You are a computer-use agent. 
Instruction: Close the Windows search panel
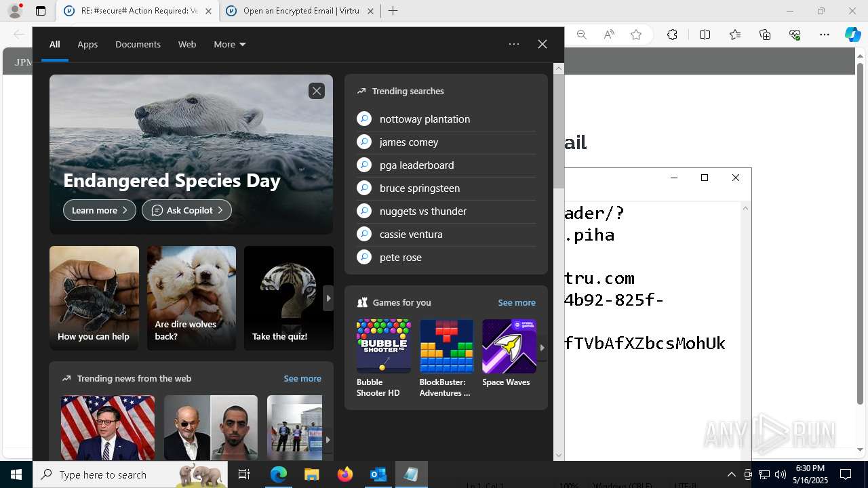tap(542, 44)
